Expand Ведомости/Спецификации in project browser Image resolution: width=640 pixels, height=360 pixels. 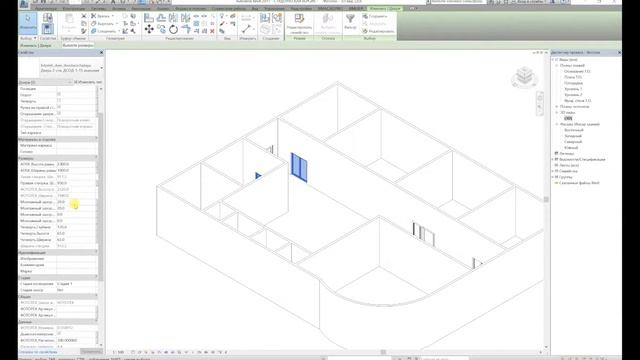pyautogui.click(x=553, y=159)
